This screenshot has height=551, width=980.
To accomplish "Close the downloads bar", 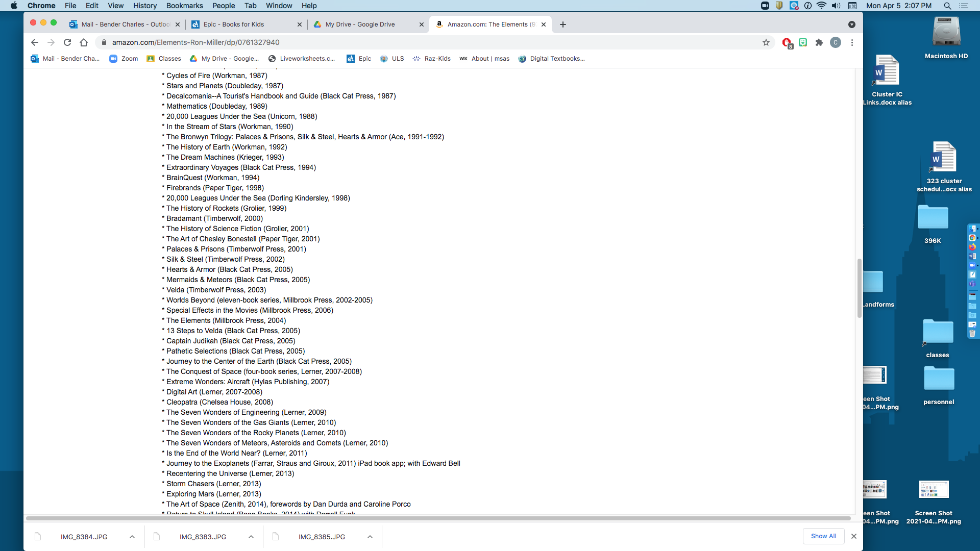I will tap(854, 536).
